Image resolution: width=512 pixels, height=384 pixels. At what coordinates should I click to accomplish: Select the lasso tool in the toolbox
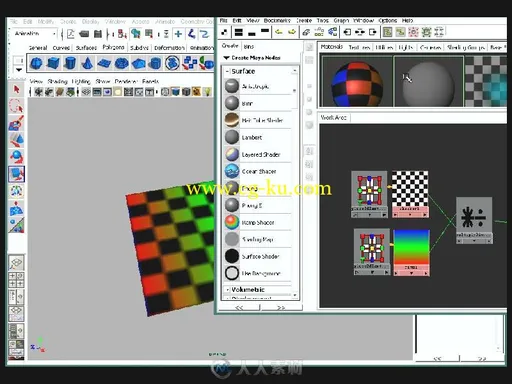click(x=16, y=106)
